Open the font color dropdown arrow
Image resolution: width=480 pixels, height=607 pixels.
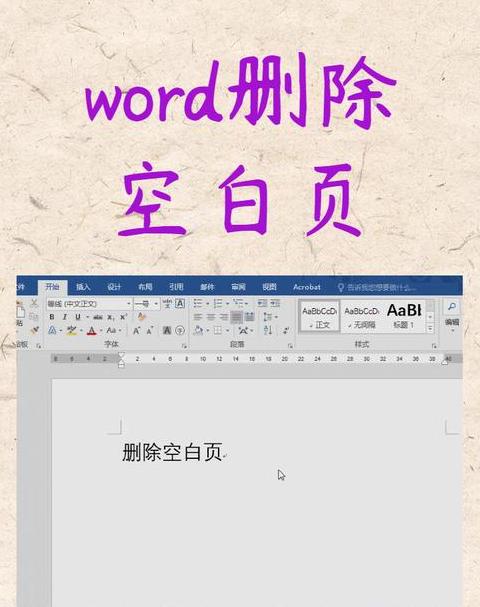tap(101, 331)
